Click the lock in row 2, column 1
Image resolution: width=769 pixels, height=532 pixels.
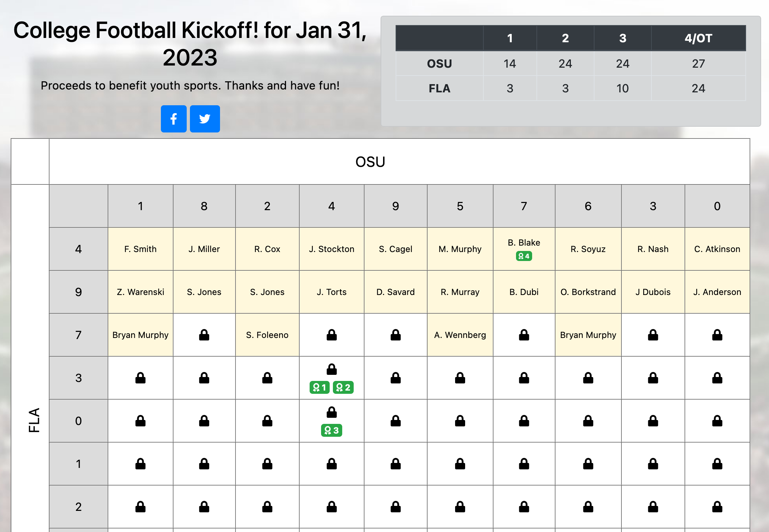click(140, 507)
